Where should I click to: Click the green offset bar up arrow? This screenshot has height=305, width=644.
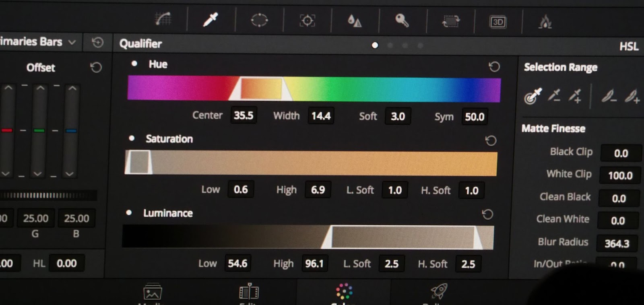click(40, 87)
